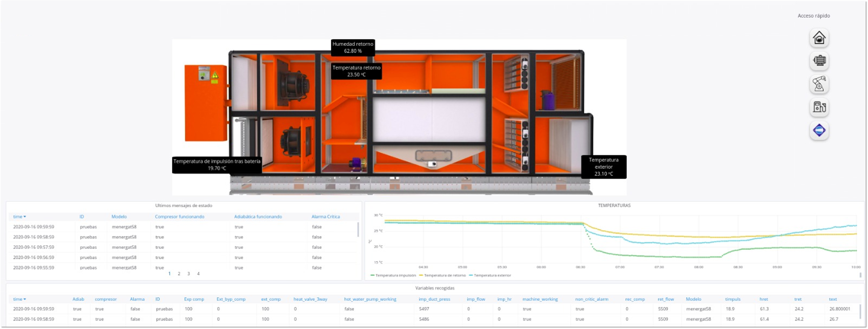Click the Acceso rápido heading
The width and height of the screenshot is (868, 329).
pyautogui.click(x=814, y=16)
